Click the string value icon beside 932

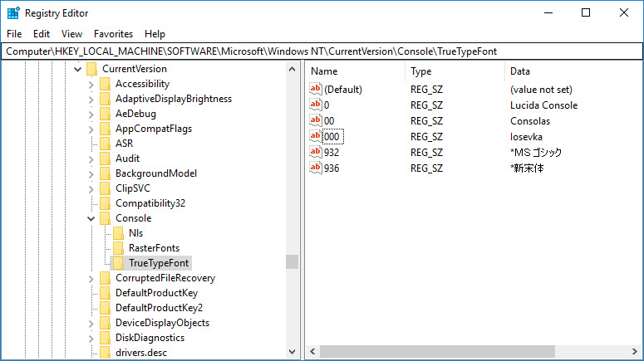316,152
